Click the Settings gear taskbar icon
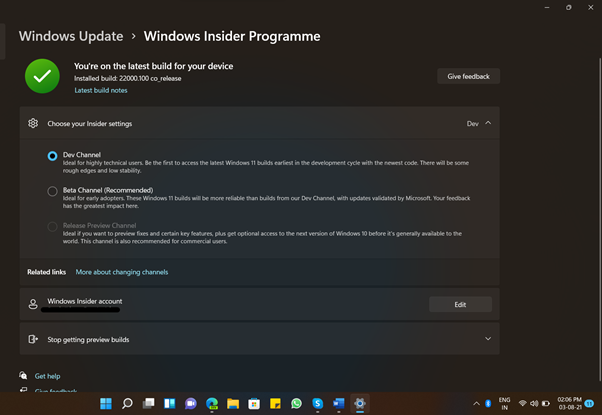Screen dimensions: 602x415 pos(360,403)
